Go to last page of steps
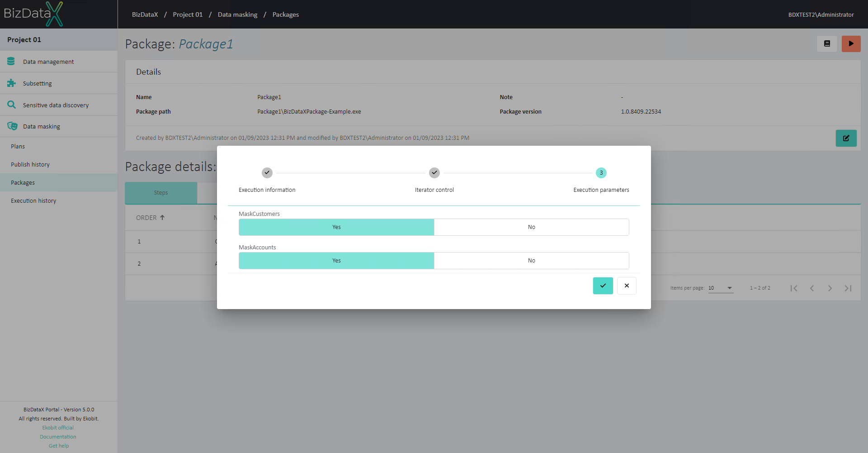868x453 pixels. click(x=848, y=288)
